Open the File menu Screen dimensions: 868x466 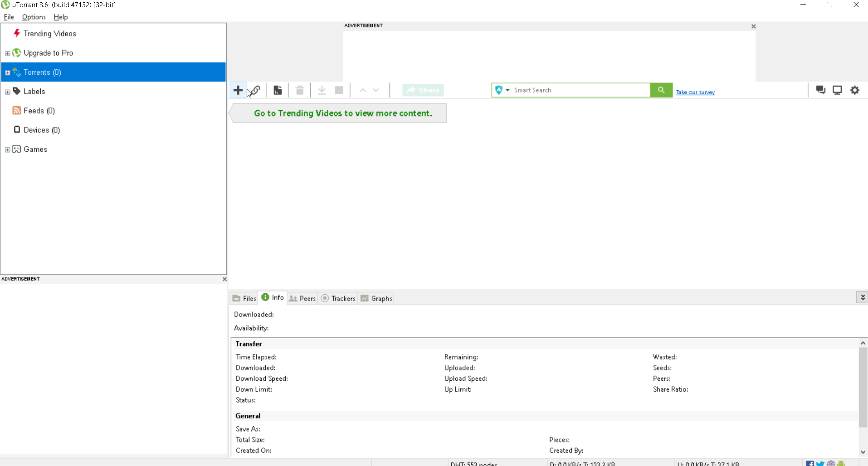pyautogui.click(x=9, y=17)
